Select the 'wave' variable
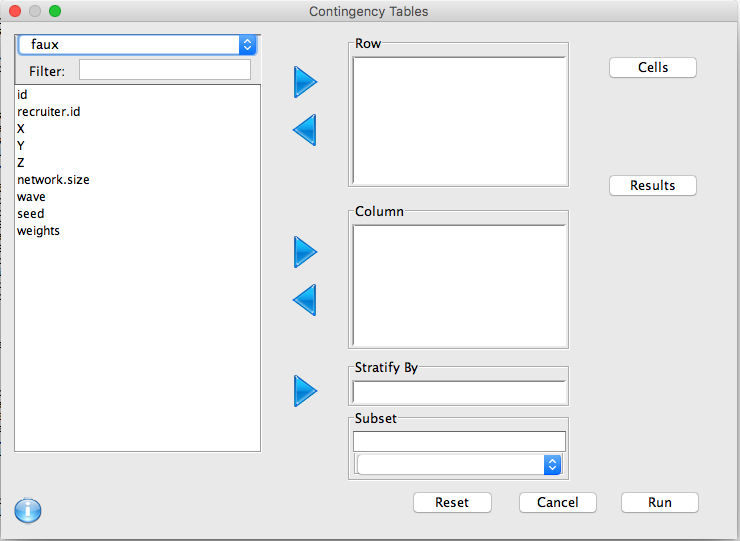 click(x=137, y=196)
